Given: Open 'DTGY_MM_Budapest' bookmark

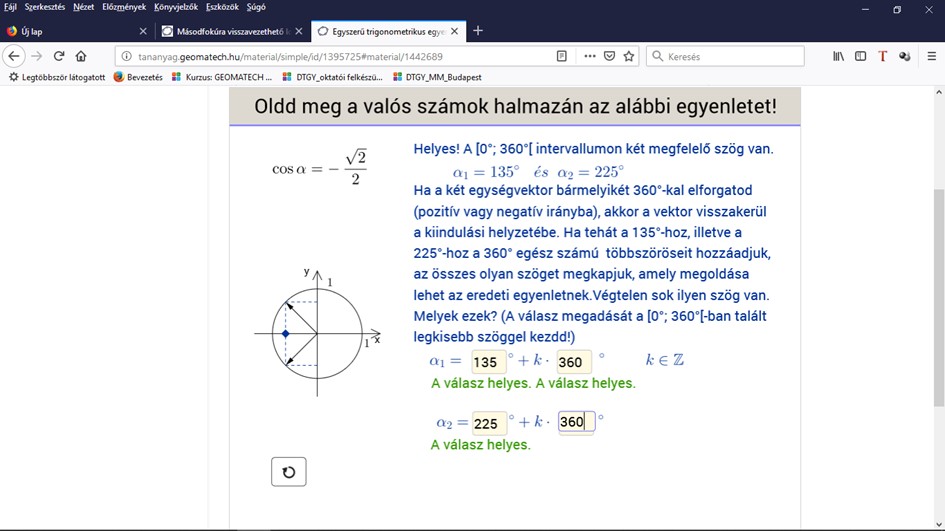Looking at the screenshot, I should tap(437, 77).
